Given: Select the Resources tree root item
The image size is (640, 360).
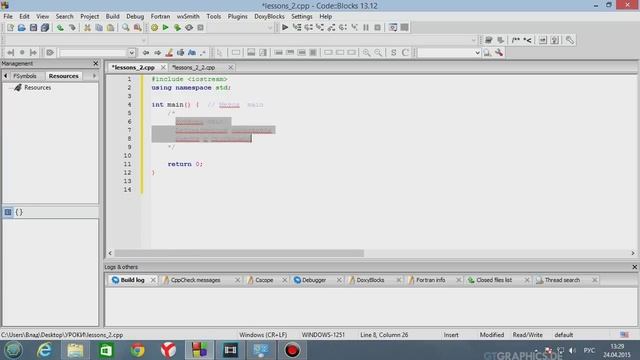Looking at the screenshot, I should (x=38, y=87).
